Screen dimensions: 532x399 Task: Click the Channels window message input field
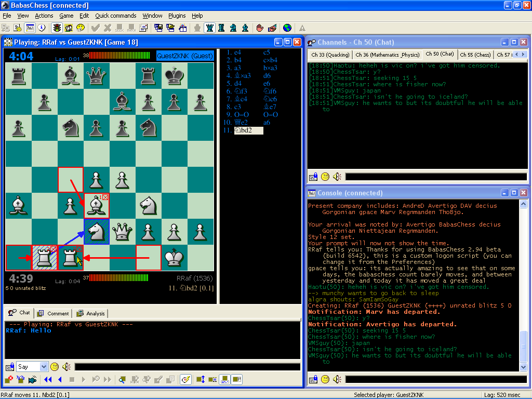(436, 177)
